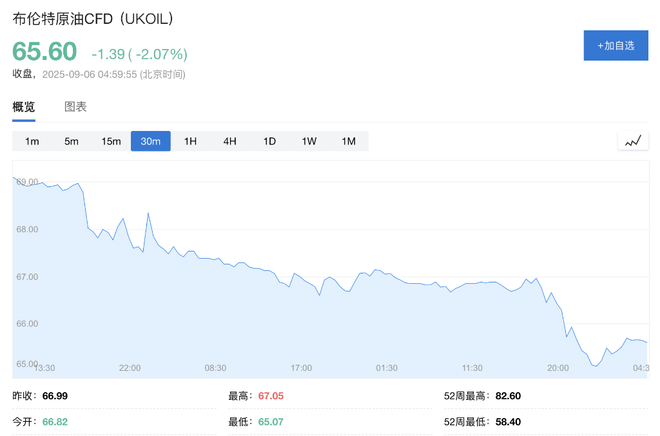The width and height of the screenshot is (660, 436).
Task: Click the current price 65.60
Action: coord(44,52)
